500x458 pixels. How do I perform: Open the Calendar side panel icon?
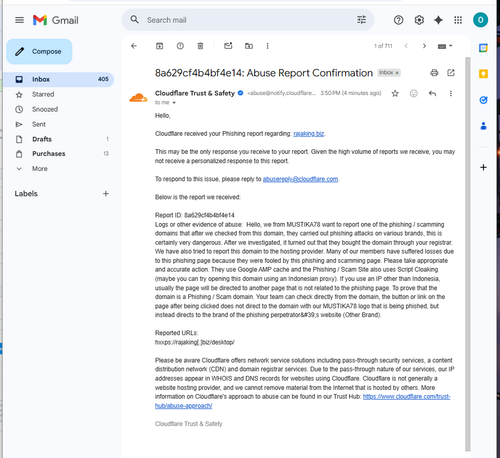[x=483, y=48]
